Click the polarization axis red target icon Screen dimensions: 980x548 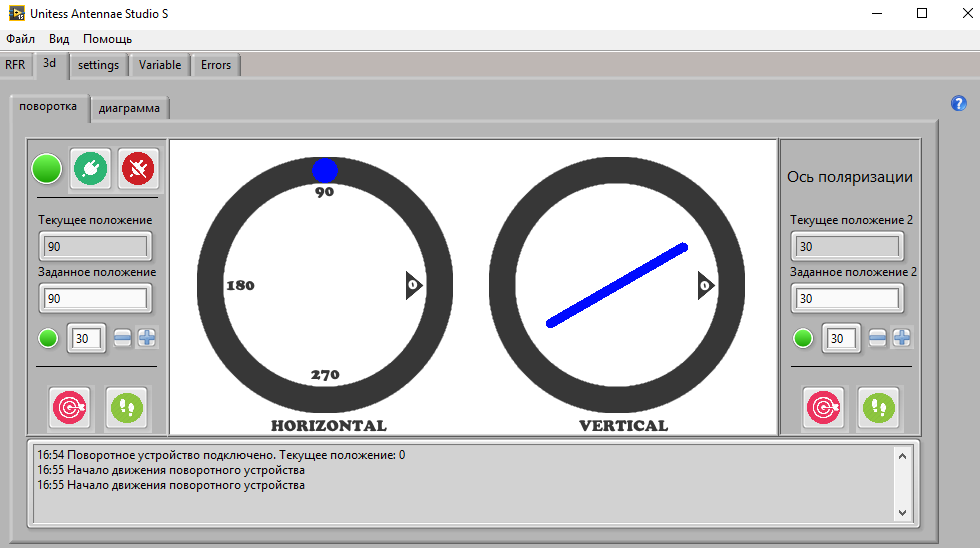823,407
